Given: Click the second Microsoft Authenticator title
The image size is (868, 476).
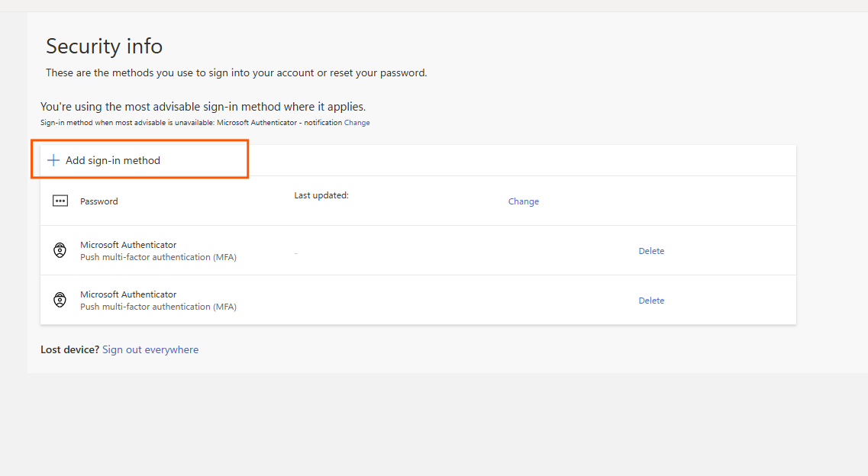Looking at the screenshot, I should click(128, 294).
